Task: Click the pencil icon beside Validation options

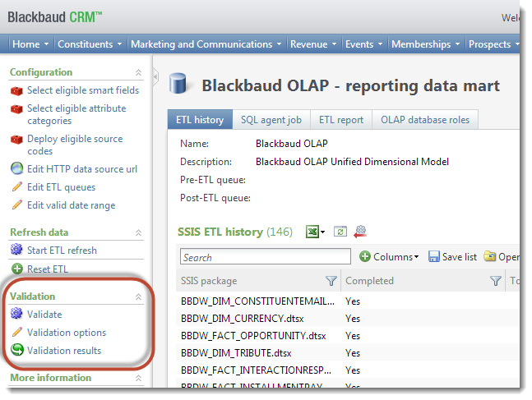Action: [x=17, y=332]
